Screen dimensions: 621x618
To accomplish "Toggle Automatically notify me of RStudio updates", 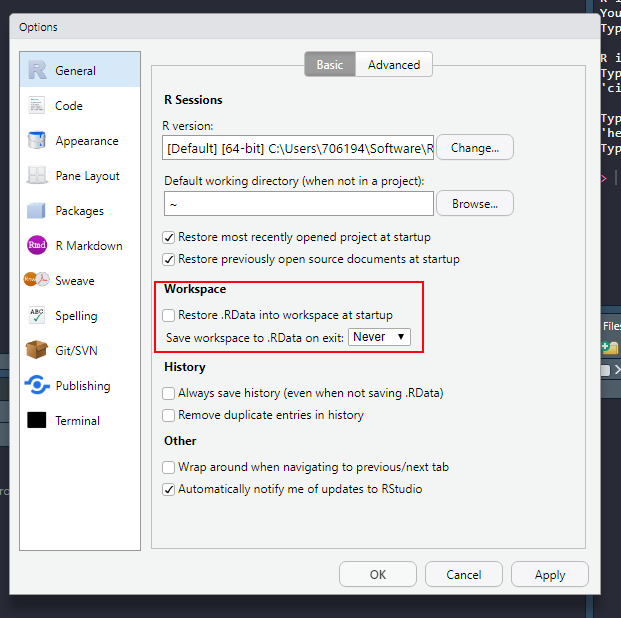I will pos(169,490).
